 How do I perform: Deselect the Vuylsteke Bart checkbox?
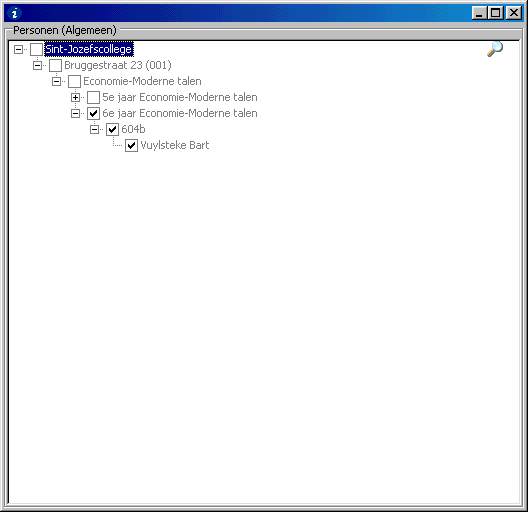(x=131, y=146)
